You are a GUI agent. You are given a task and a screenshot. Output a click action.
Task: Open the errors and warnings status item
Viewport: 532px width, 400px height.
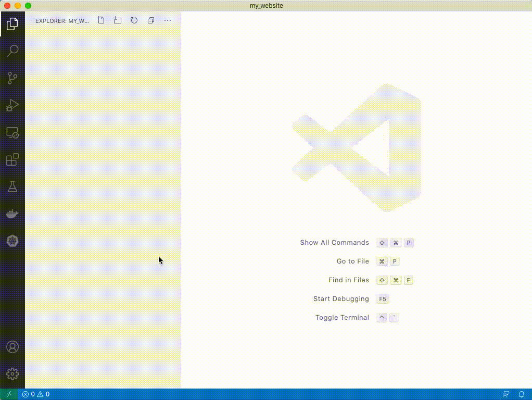pos(36,394)
